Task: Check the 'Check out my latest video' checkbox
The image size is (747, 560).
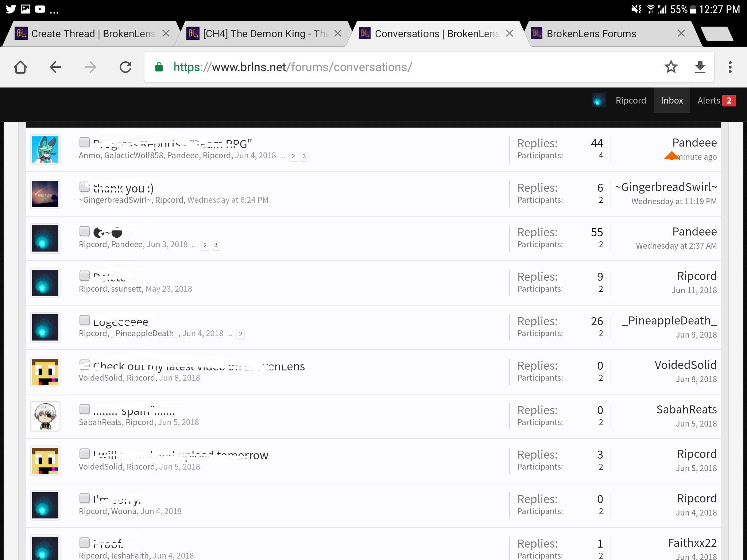Action: point(85,365)
